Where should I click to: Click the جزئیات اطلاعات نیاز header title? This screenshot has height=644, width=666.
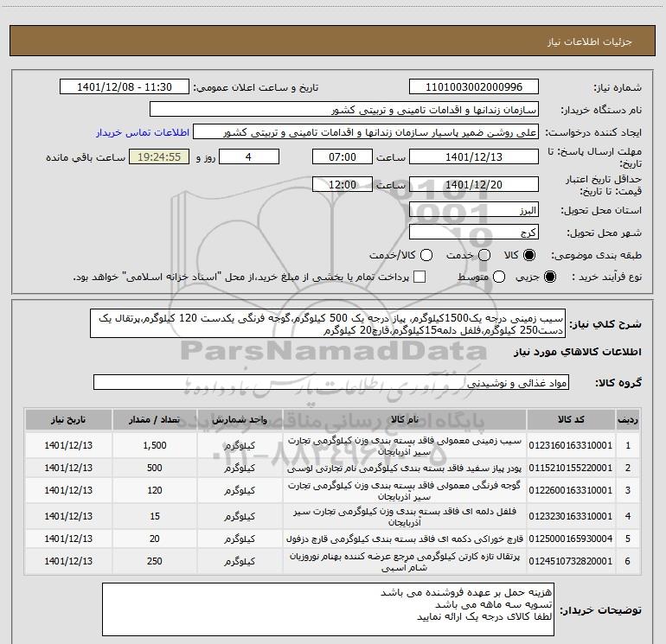tap(590, 41)
